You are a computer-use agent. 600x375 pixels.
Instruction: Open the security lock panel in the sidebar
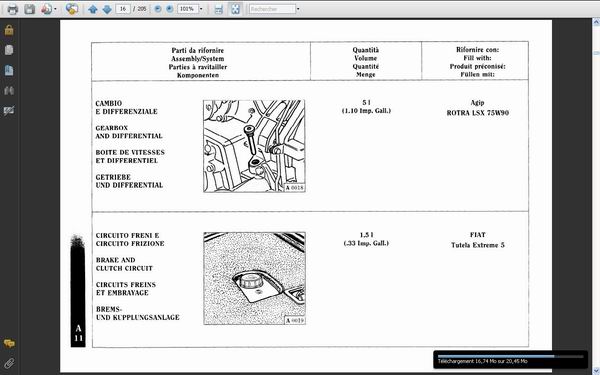click(x=9, y=30)
